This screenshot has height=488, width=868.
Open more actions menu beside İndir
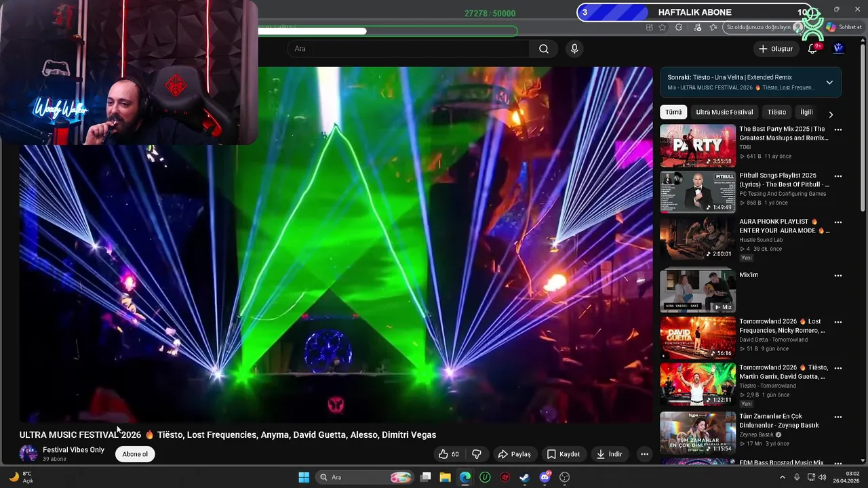tap(644, 454)
